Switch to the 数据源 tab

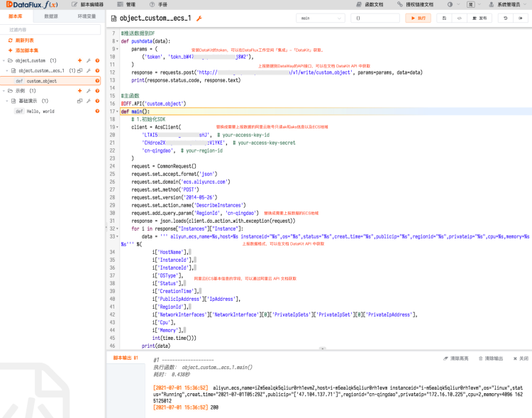pyautogui.click(x=51, y=16)
